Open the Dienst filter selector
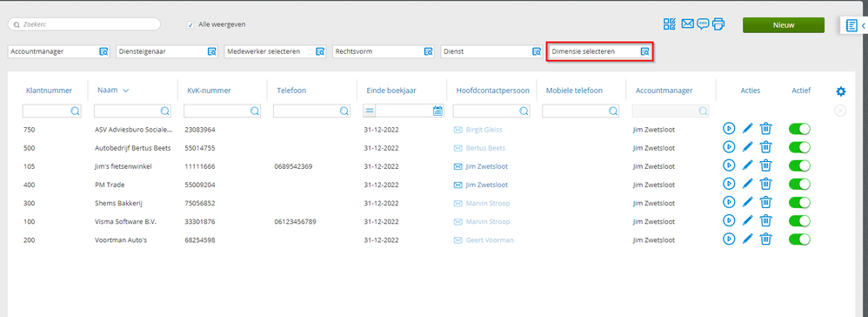Screen dimensions: 868x317 537,51
